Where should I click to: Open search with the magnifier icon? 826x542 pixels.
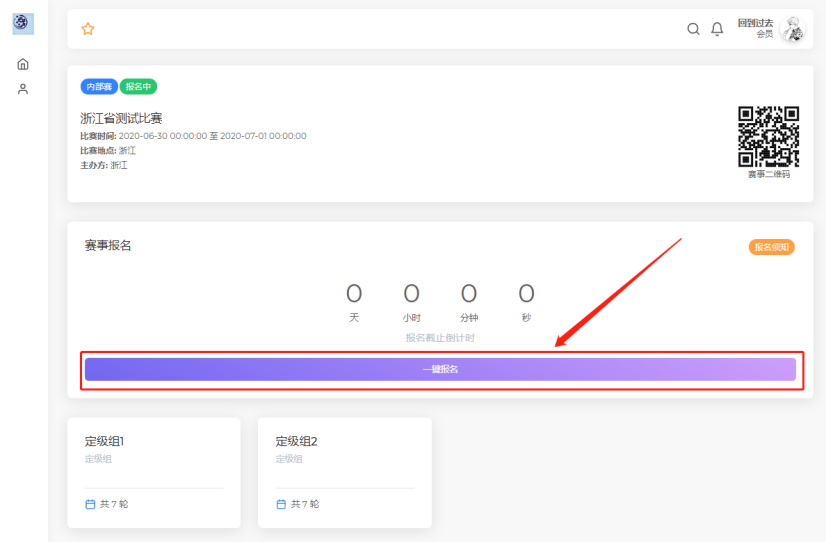pyautogui.click(x=693, y=29)
